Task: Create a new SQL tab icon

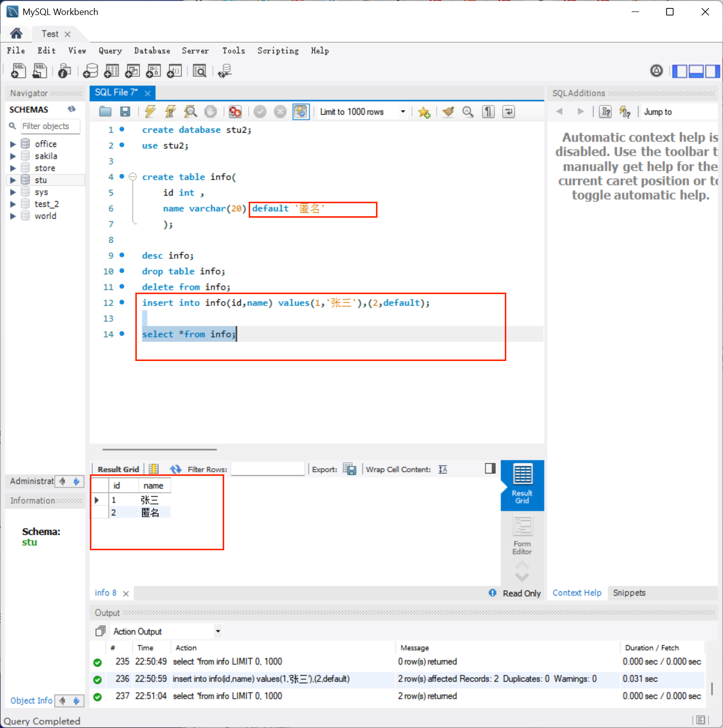Action: tap(18, 71)
